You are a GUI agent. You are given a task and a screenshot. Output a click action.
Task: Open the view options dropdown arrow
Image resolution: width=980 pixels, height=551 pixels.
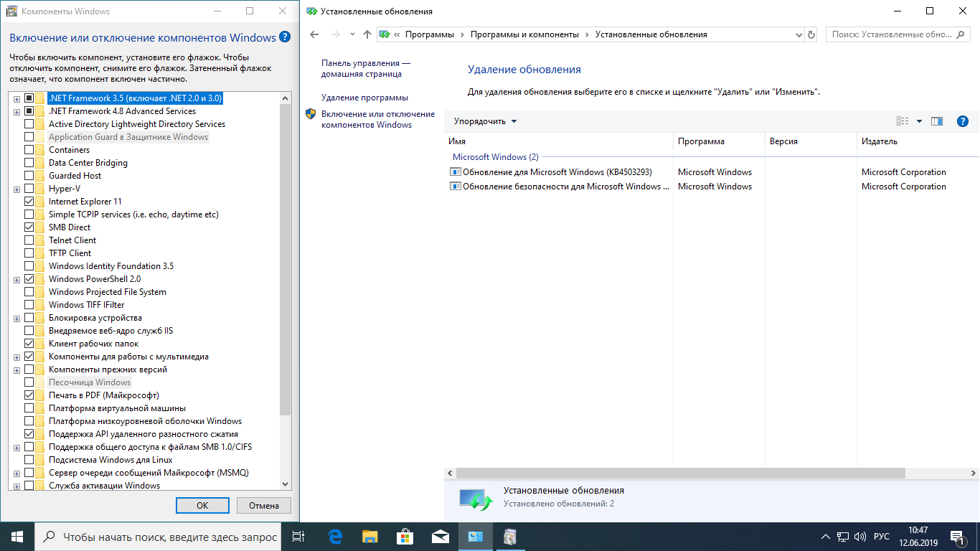pyautogui.click(x=919, y=121)
